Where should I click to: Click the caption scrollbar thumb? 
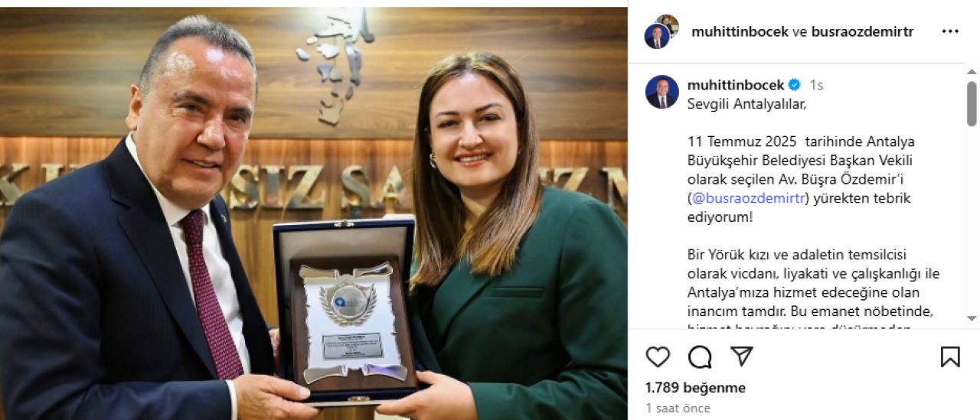click(972, 104)
